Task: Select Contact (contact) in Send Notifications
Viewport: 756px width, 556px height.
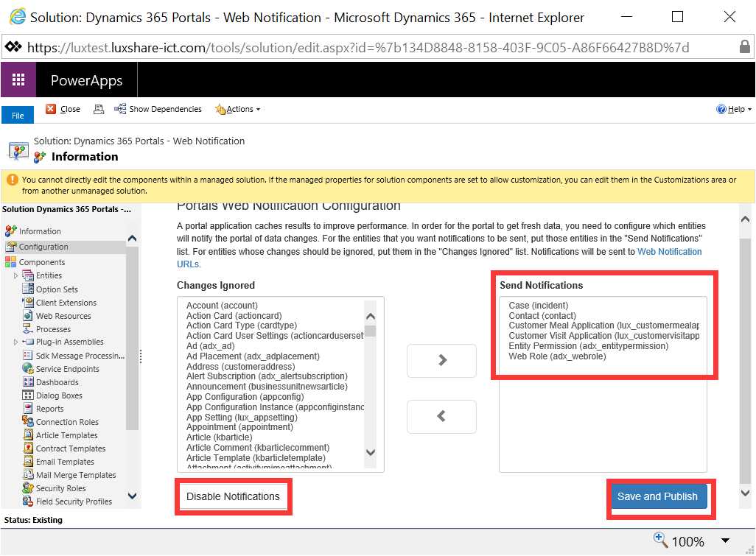Action: coord(542,316)
